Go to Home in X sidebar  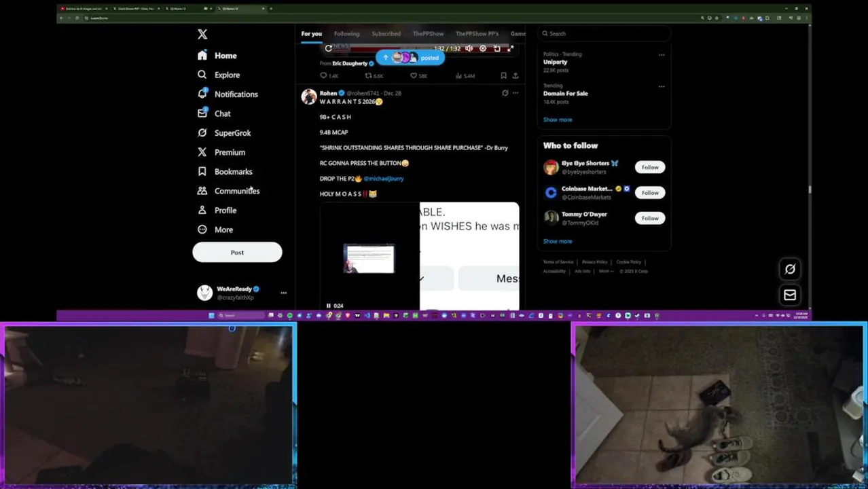(x=218, y=56)
